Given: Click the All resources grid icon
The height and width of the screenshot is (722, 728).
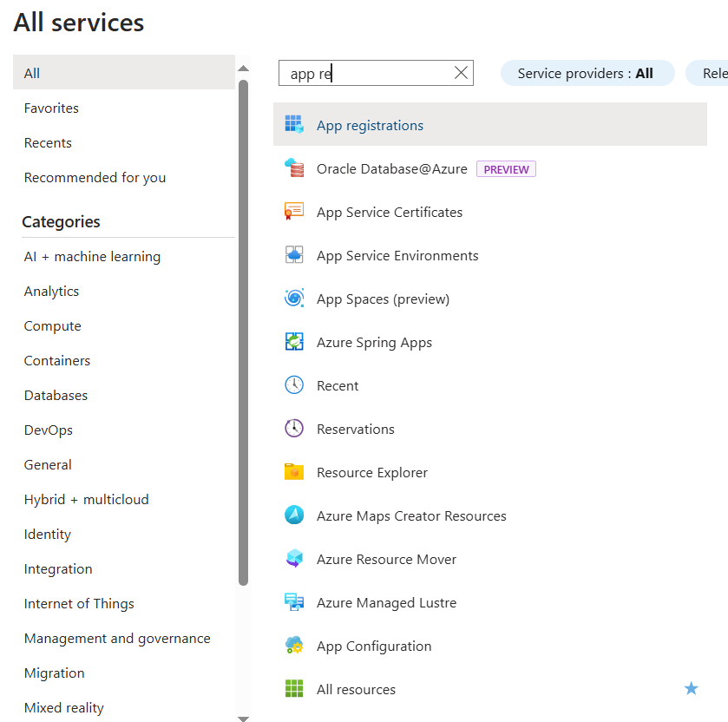Looking at the screenshot, I should [294, 689].
